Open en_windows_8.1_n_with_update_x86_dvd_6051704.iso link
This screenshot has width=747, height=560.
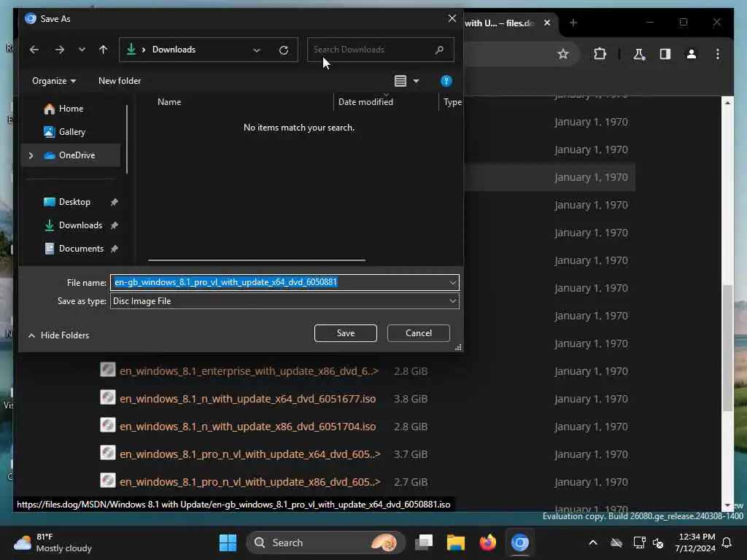click(x=247, y=427)
